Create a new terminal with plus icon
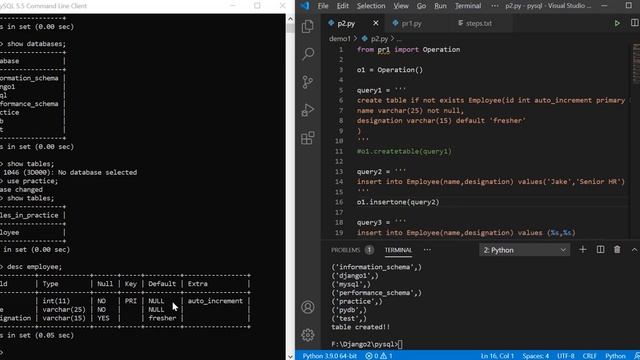The image size is (640, 360). 583,249
